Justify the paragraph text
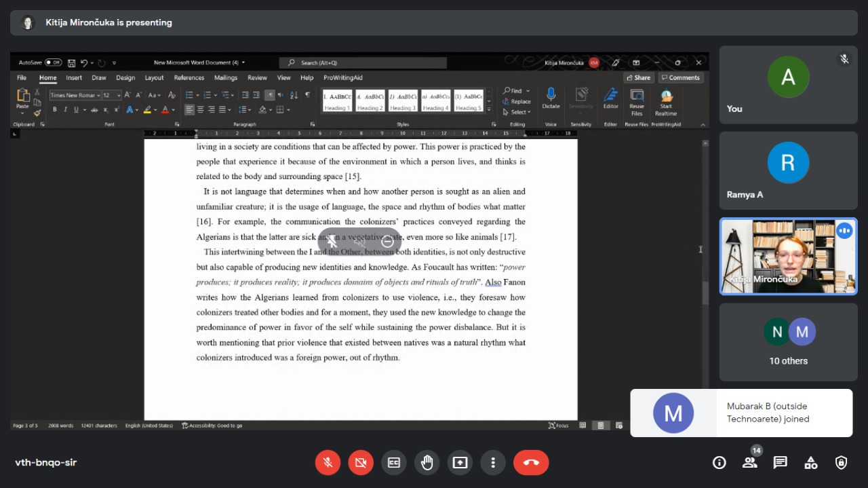 222,109
